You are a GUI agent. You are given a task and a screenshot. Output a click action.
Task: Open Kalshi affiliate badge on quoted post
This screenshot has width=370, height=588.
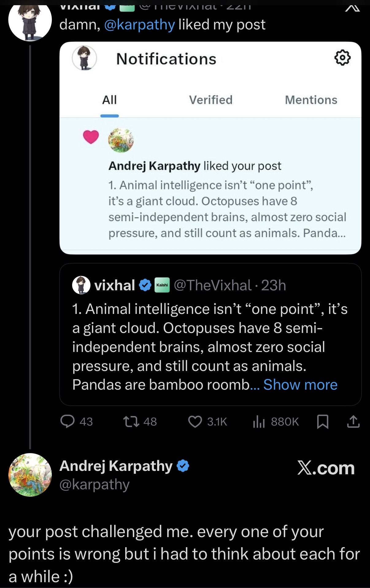click(x=162, y=285)
